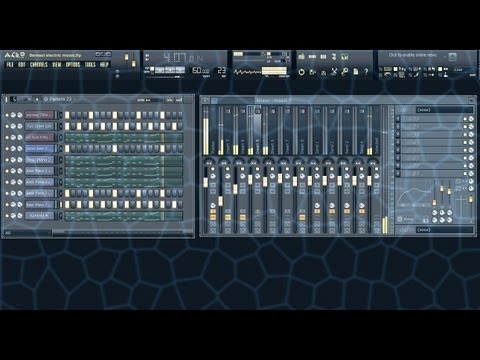This screenshot has width=480, height=360.
Task: Open the last mixer effect slot arrow
Action: point(398,174)
